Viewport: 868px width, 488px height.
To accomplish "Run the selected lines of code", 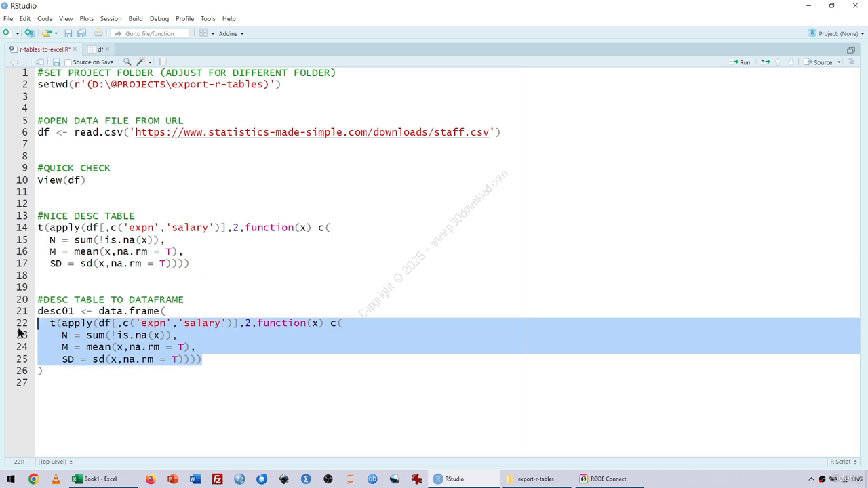I will coord(740,62).
